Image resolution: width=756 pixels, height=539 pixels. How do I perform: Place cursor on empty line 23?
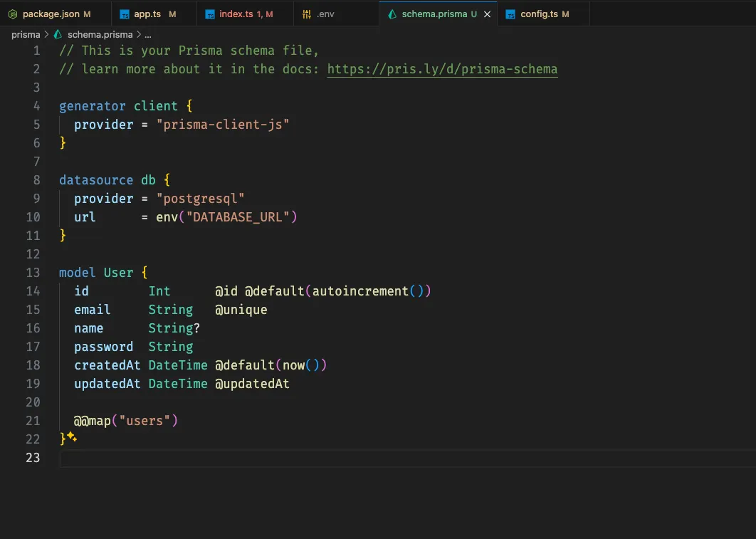coord(407,458)
